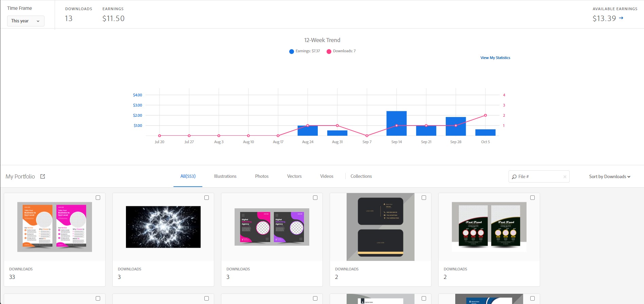Click the 12-Week Trend chart title
644x304 pixels.
[322, 40]
